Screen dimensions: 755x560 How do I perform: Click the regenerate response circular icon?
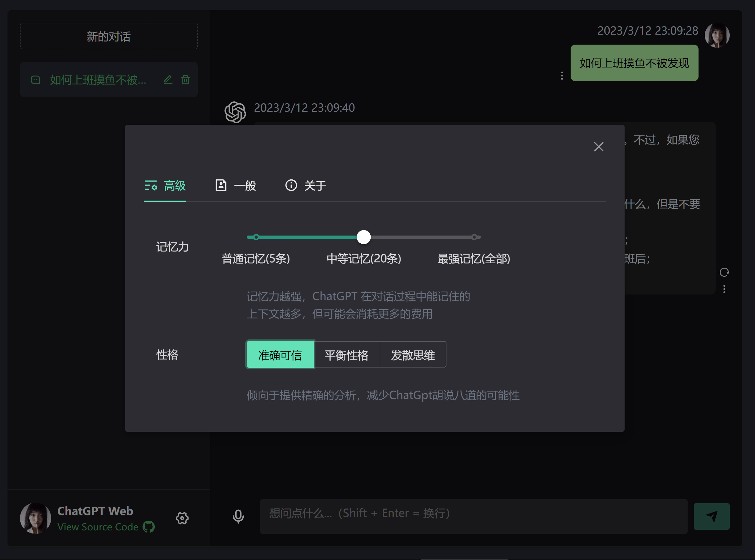(724, 272)
